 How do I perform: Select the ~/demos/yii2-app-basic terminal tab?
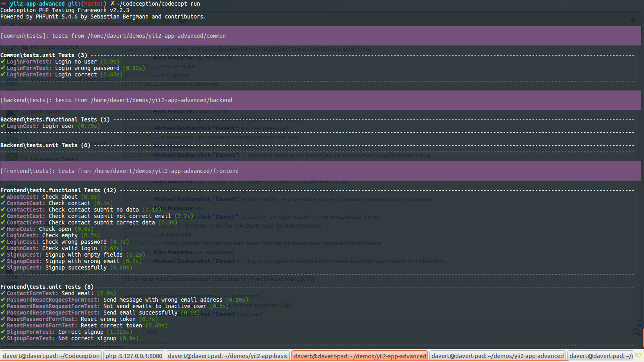click(228, 356)
